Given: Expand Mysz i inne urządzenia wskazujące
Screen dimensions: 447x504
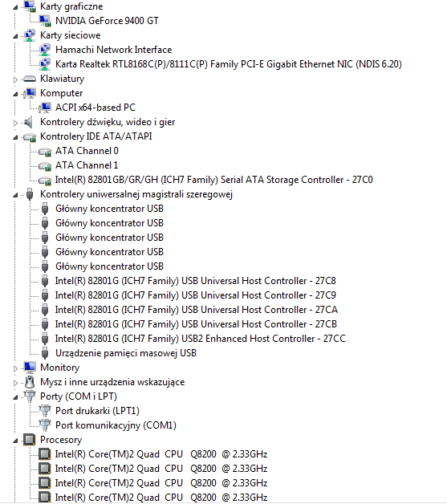Looking at the screenshot, I should (15, 383).
